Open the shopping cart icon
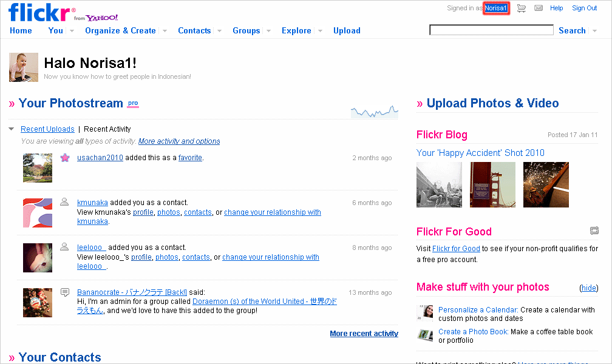The height and width of the screenshot is (364, 612). click(x=522, y=8)
